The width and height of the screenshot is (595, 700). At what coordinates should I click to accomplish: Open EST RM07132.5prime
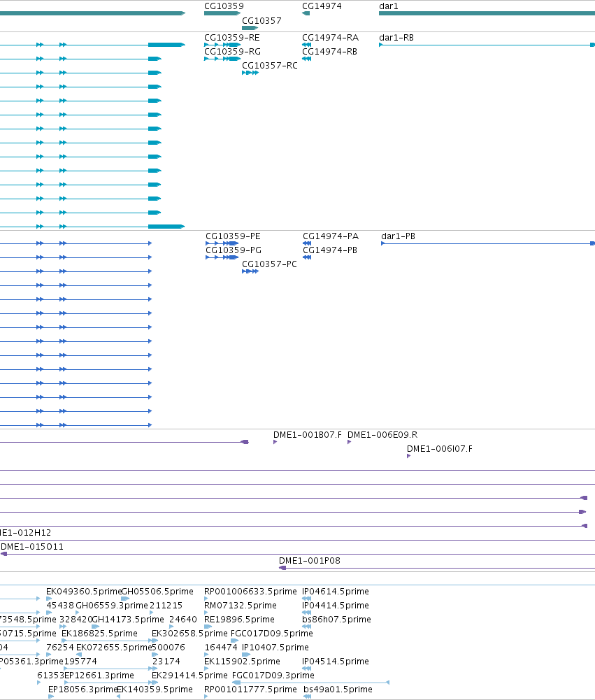tap(240, 606)
